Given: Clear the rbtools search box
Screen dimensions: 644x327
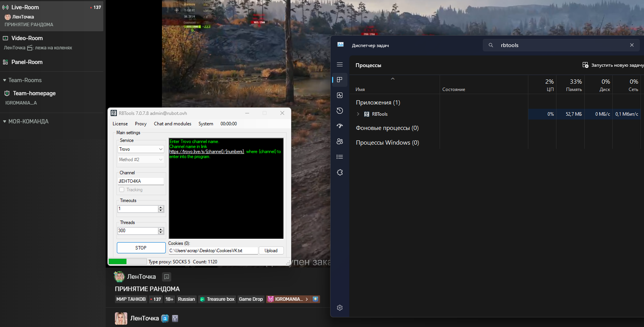Looking at the screenshot, I should [632, 45].
